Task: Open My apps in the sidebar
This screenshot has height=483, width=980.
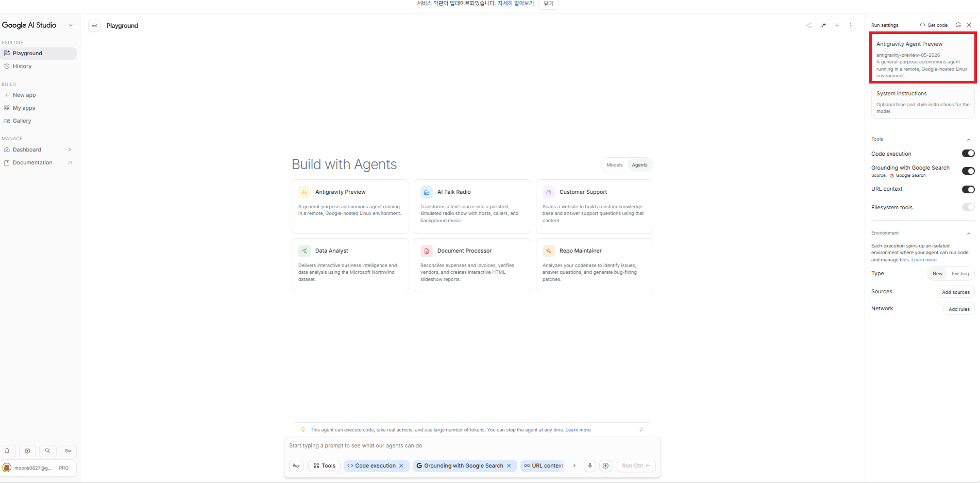Action: tap(39, 108)
